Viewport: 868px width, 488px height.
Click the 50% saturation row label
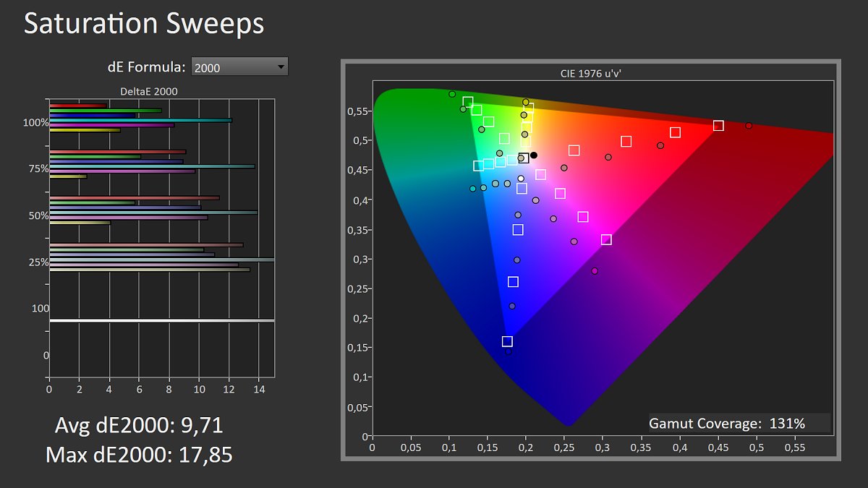(x=38, y=215)
